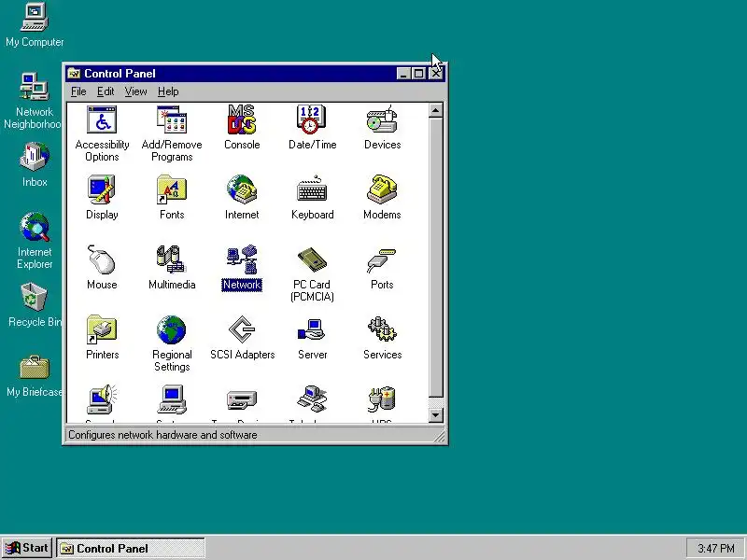Click the Control Panel title bar system icon

click(75, 74)
